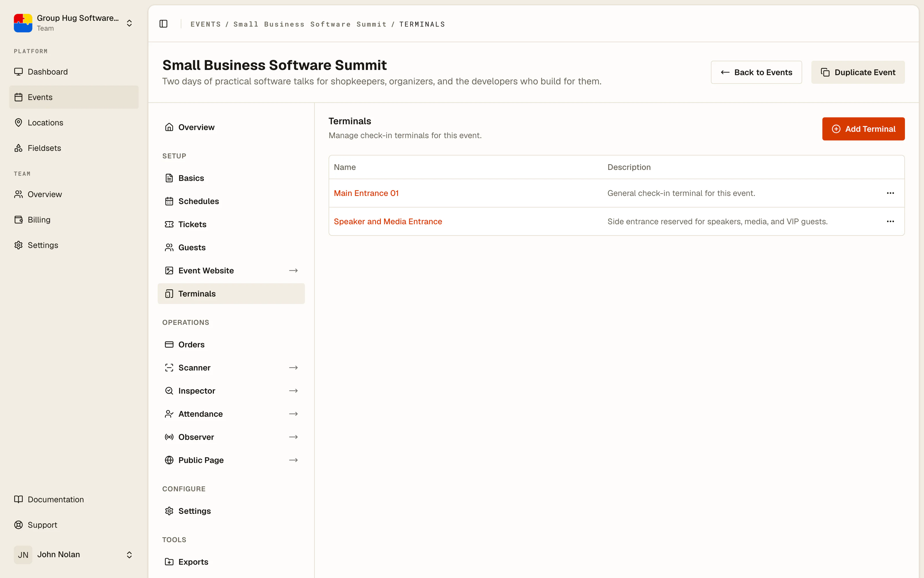The width and height of the screenshot is (924, 578).
Task: Click the Inspector magnifier icon
Action: [x=169, y=391]
